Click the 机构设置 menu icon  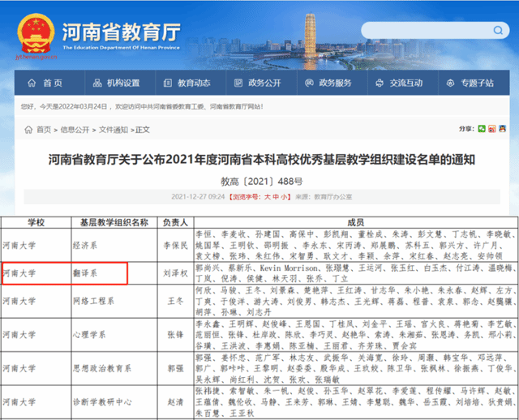pyautogui.click(x=97, y=83)
